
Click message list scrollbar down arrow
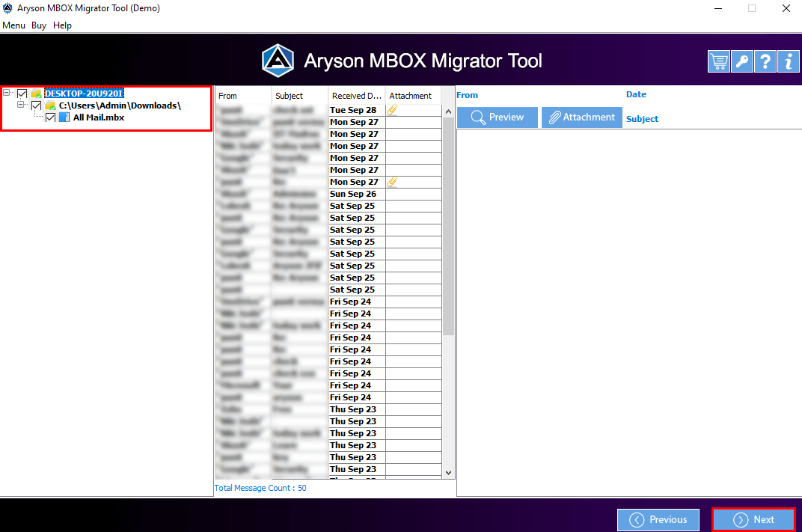[449, 473]
